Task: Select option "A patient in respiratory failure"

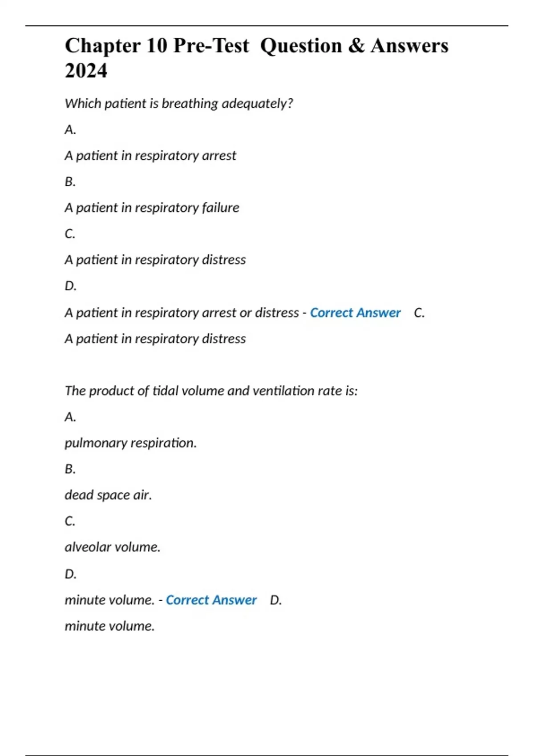Action: click(152, 208)
